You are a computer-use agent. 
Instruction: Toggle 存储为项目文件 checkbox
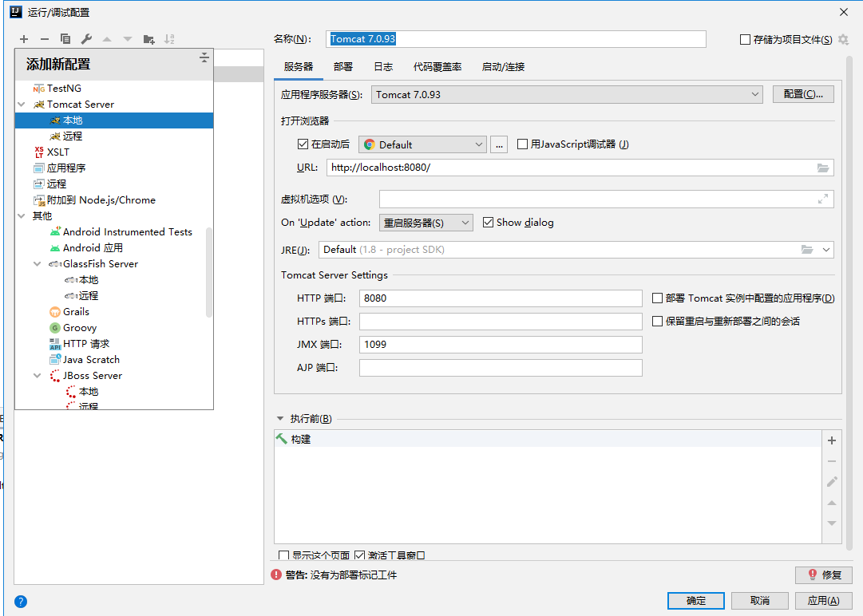point(745,40)
